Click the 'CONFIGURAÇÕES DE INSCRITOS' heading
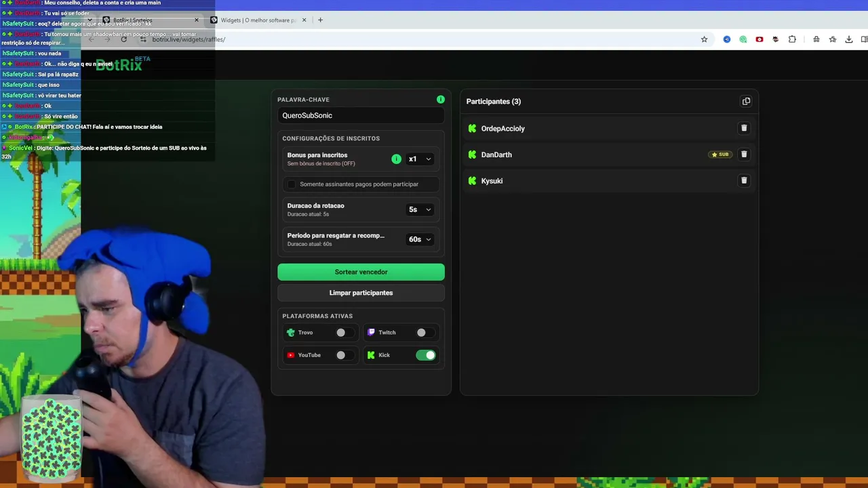868x488 pixels. pos(331,138)
